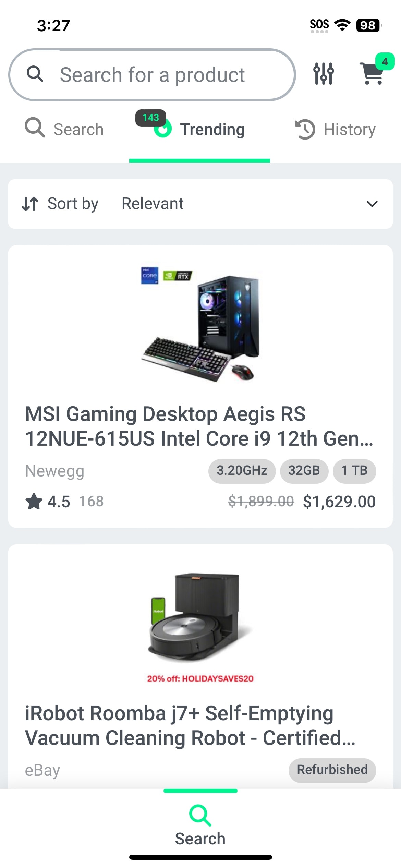This screenshot has width=401, height=868.
Task: Tap the star rating icon on MSI listing
Action: click(34, 501)
